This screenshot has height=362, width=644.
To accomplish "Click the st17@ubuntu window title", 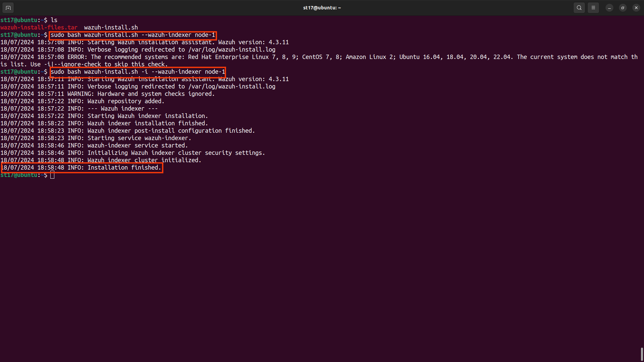I will 322,8.
